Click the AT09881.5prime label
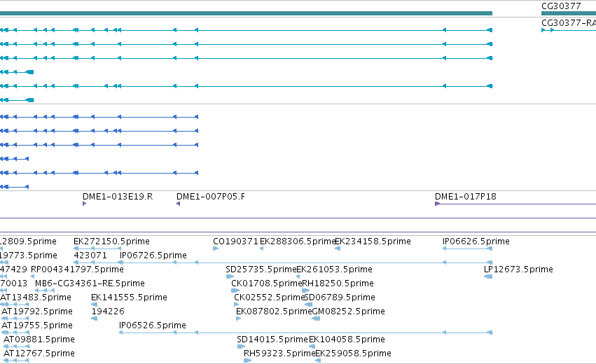The image size is (596, 364). 39,339
